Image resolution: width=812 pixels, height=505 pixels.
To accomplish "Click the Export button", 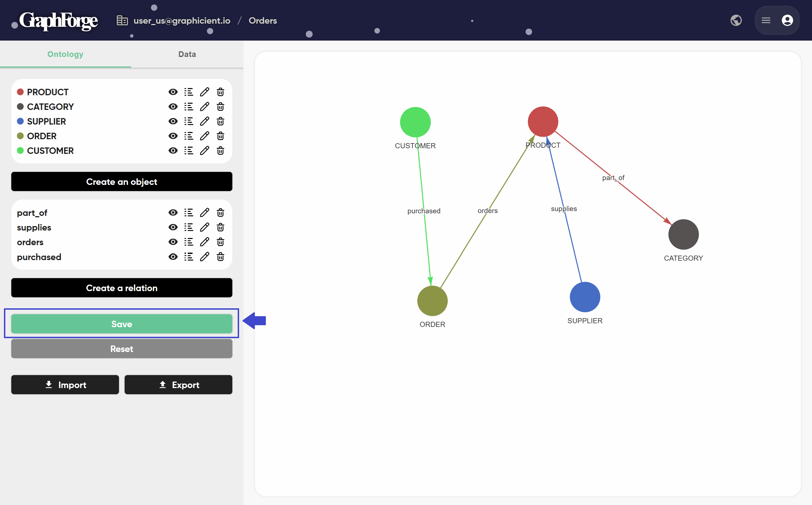I will tap(178, 385).
